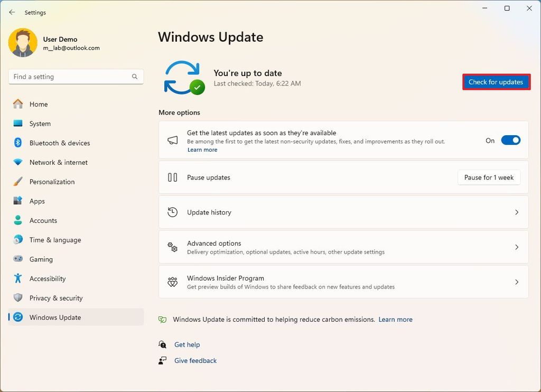
Task: Disable latest updates as soon as available
Action: coord(510,140)
